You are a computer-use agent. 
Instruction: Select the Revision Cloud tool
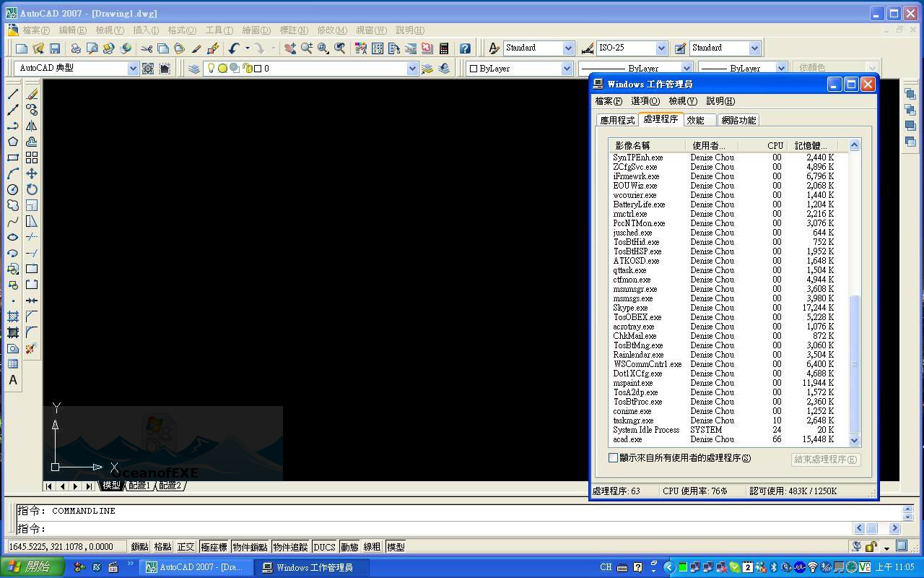pyautogui.click(x=13, y=205)
